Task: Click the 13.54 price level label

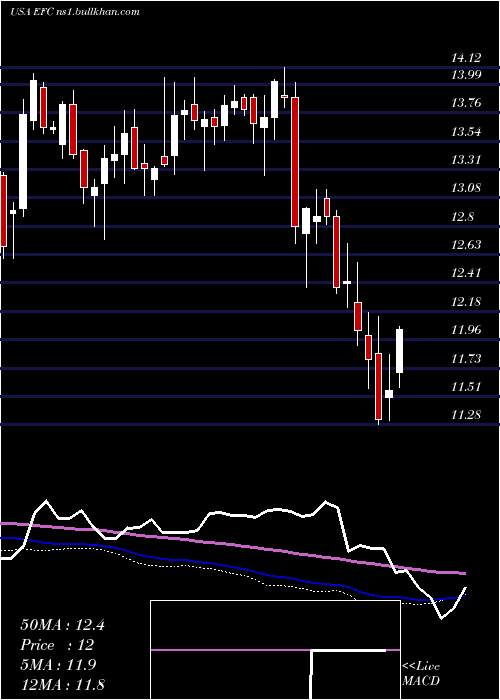Action: 466,132
